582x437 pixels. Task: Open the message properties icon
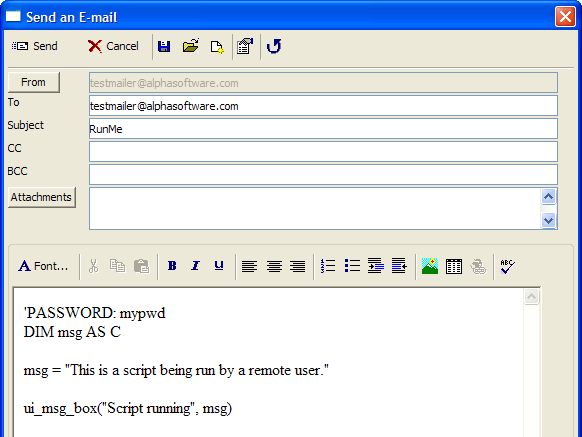point(245,46)
